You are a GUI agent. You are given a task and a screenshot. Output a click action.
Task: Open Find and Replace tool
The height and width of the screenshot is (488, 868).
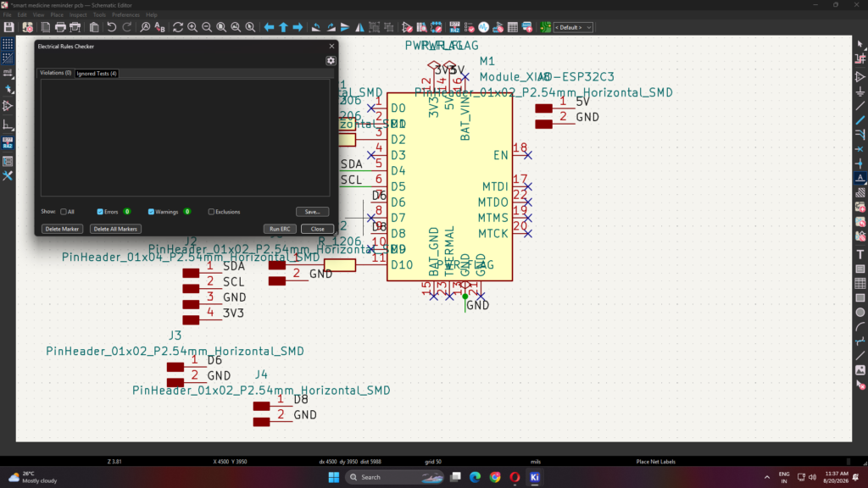160,27
